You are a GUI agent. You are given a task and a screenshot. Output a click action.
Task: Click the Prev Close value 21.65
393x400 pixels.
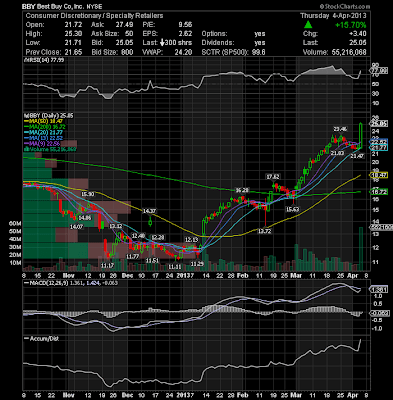74,52
